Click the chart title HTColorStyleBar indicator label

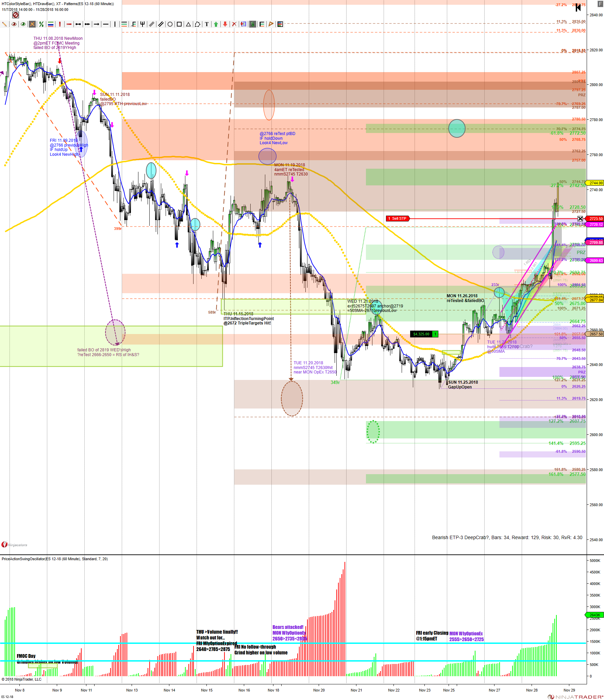click(x=58, y=4)
